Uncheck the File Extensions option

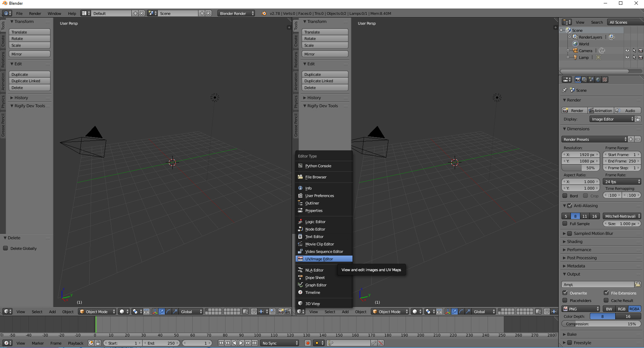pos(606,293)
